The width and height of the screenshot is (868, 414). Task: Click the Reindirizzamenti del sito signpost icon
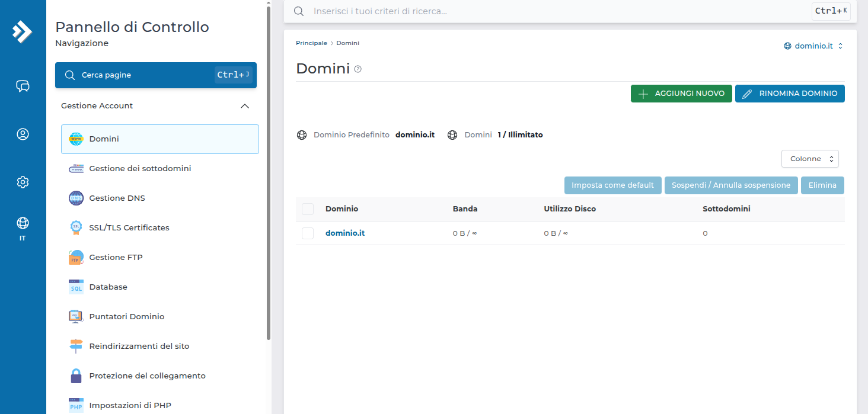[x=76, y=346]
